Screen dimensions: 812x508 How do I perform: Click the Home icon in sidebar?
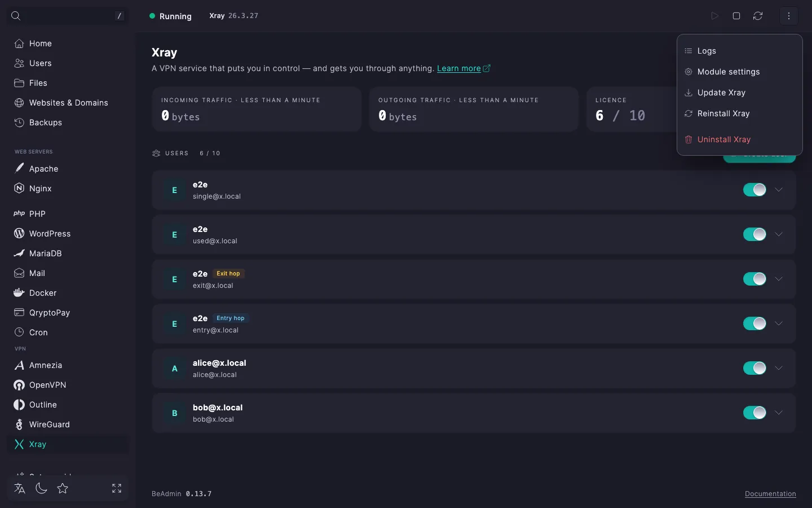click(x=19, y=43)
